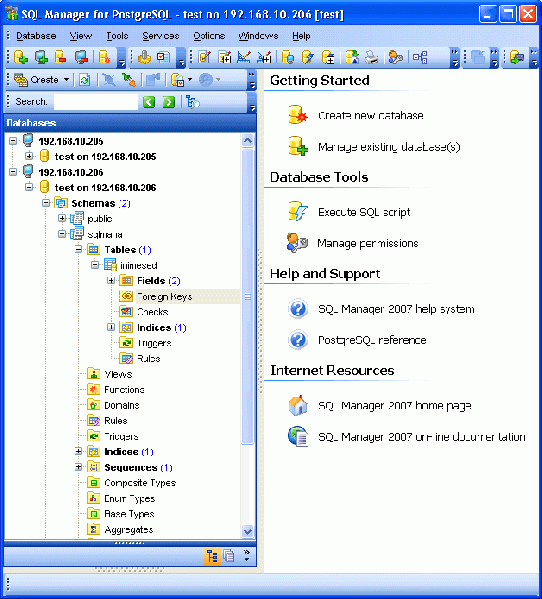Open the Windows menu
This screenshot has width=542, height=599.
258,36
